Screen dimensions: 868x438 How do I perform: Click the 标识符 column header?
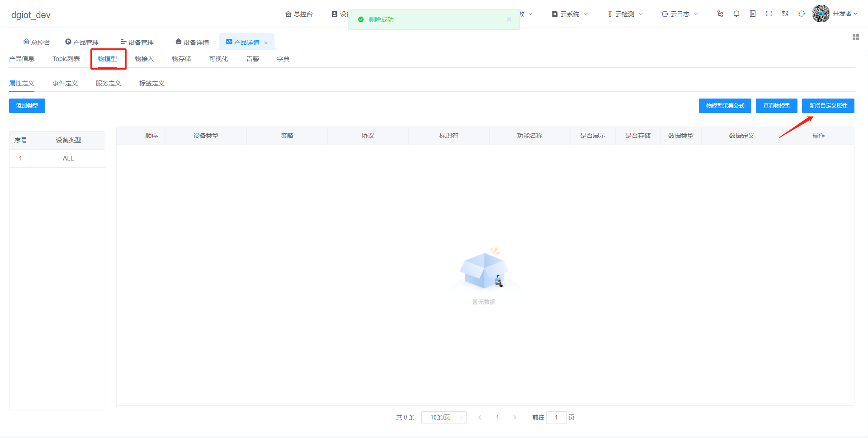click(449, 136)
